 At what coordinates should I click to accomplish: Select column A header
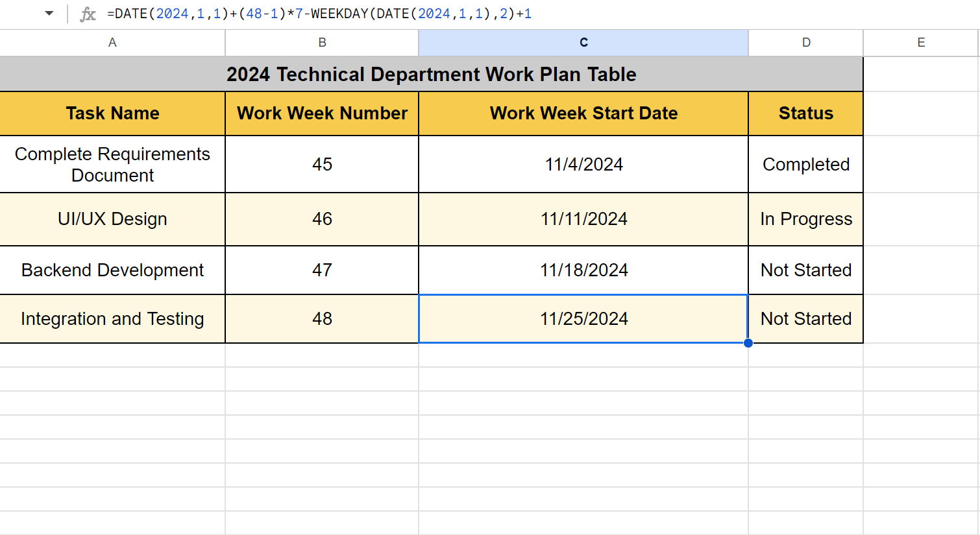tap(112, 43)
